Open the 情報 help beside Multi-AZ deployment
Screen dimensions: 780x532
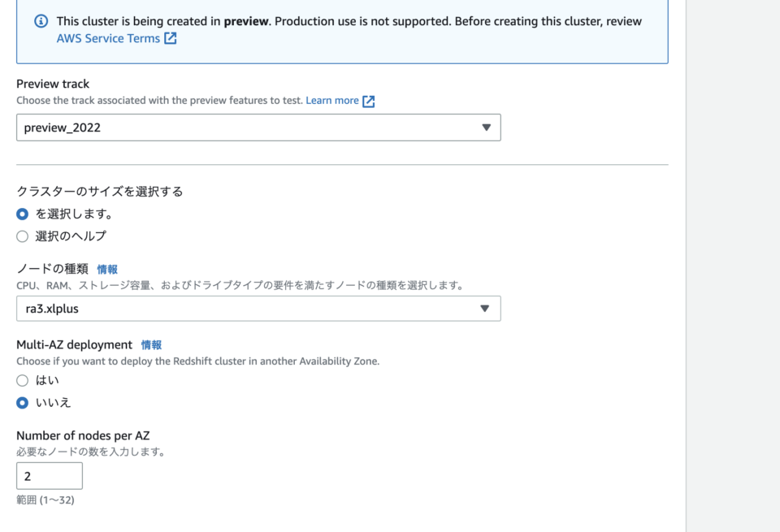coord(153,345)
